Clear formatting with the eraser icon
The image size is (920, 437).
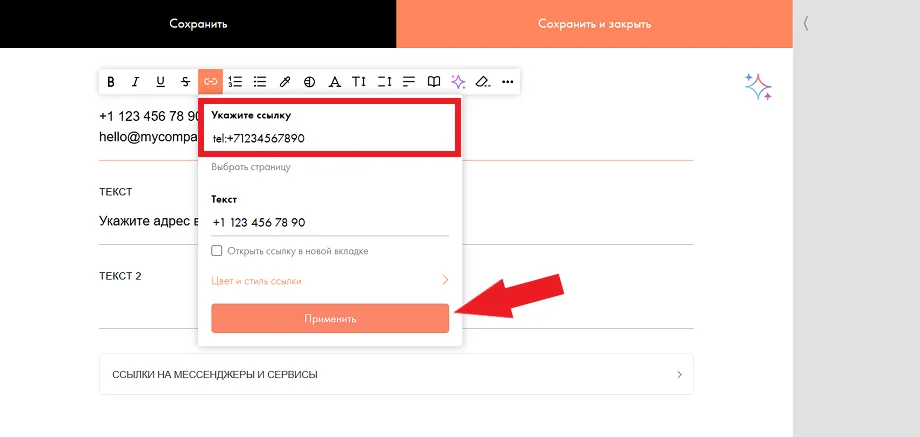(x=482, y=82)
